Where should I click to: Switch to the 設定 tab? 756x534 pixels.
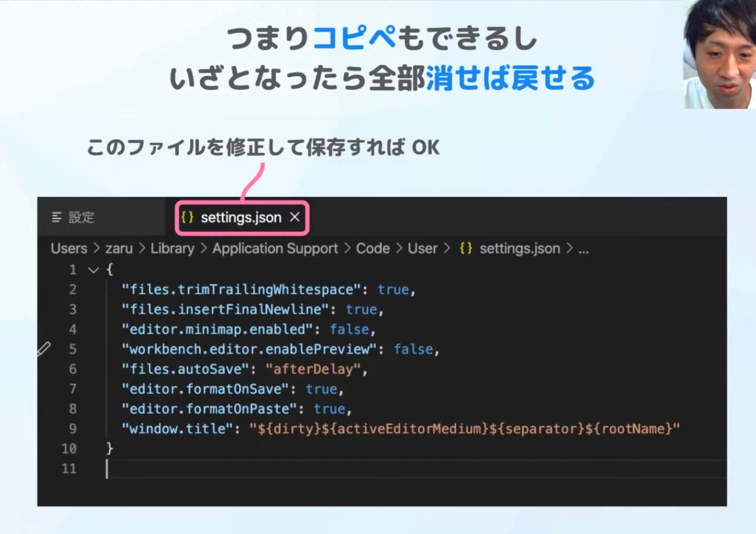coord(81,217)
